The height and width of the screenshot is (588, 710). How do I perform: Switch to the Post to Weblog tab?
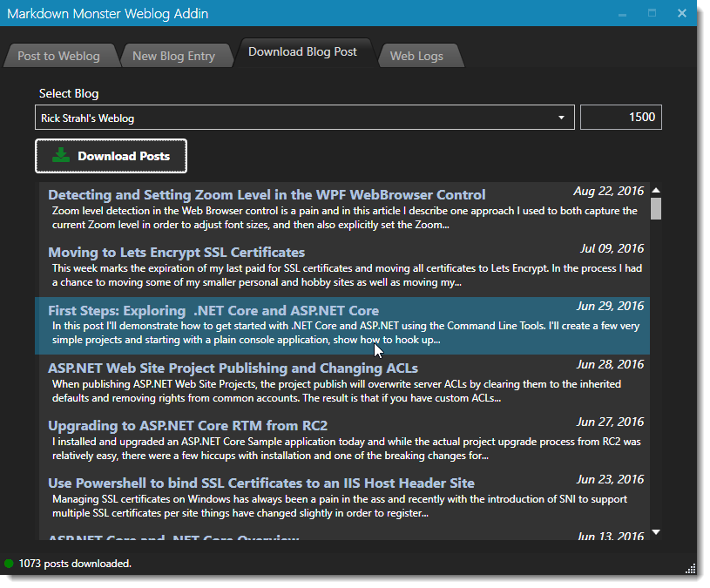coord(59,56)
